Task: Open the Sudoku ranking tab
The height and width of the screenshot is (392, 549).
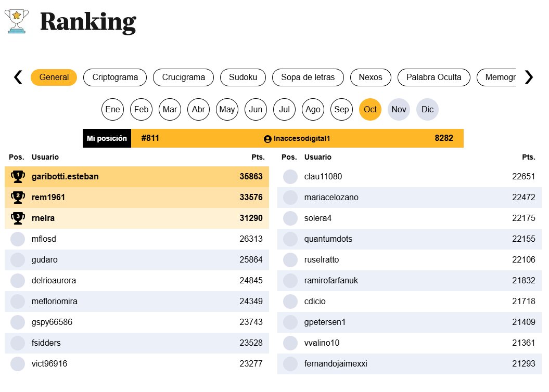Action: 243,77
